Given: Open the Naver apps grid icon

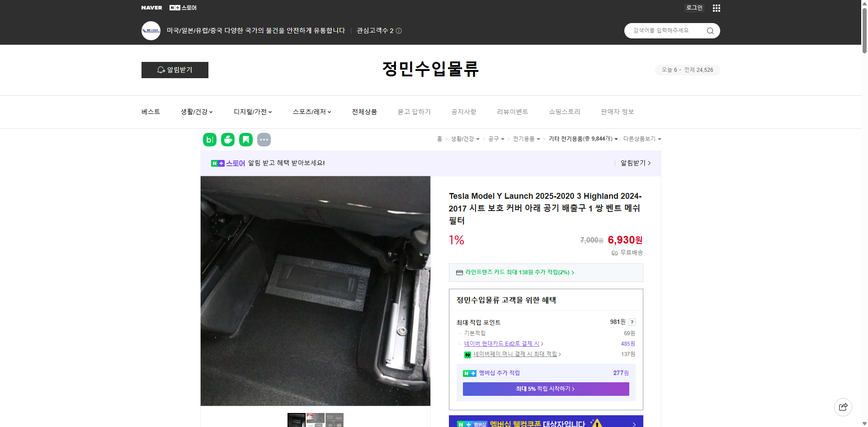Looking at the screenshot, I should tap(716, 8).
